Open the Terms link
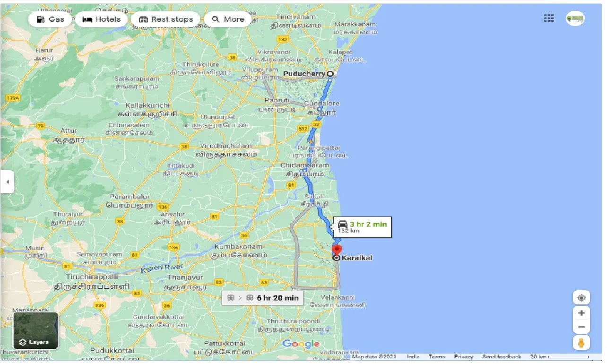This screenshot has width=607, height=364. [436, 356]
